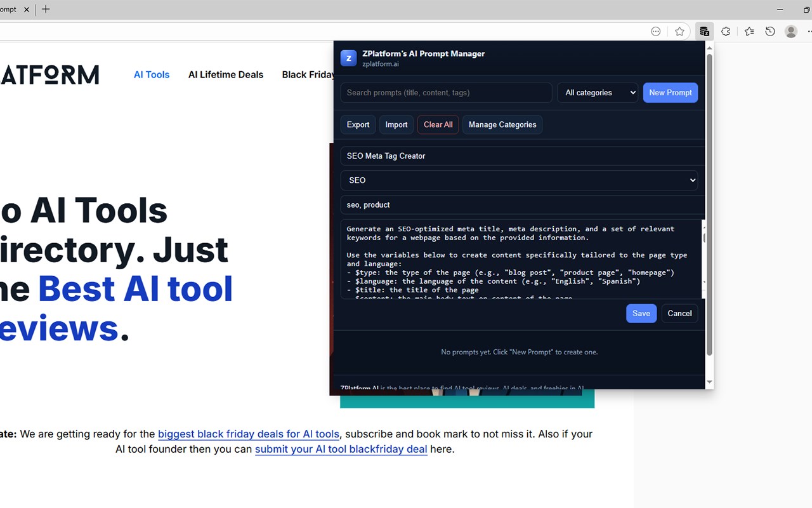
Task: Focus the Search prompts field
Action: point(446,93)
